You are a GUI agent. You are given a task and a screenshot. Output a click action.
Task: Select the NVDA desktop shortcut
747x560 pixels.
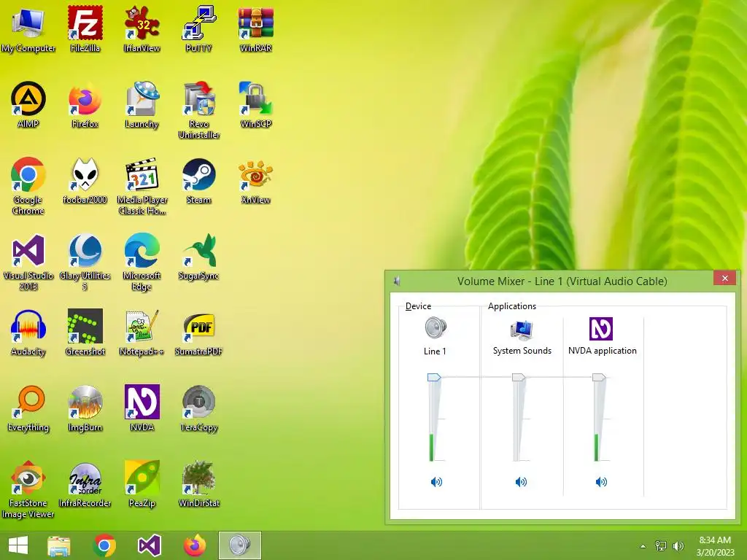click(x=142, y=408)
